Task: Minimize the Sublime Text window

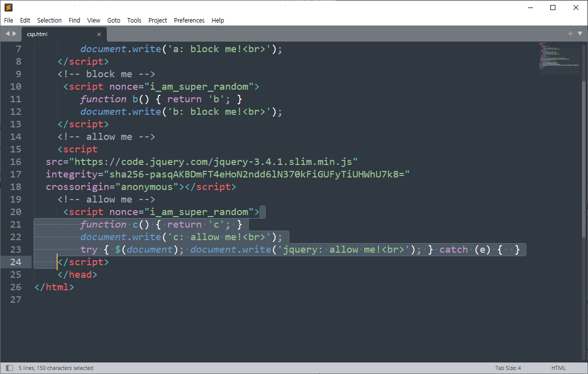Action: [x=530, y=8]
